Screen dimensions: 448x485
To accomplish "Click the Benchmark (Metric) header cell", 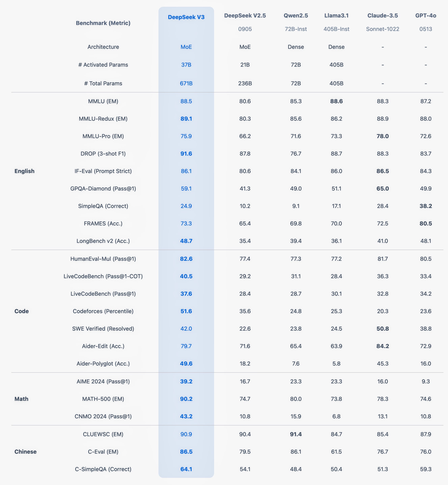I will click(103, 23).
